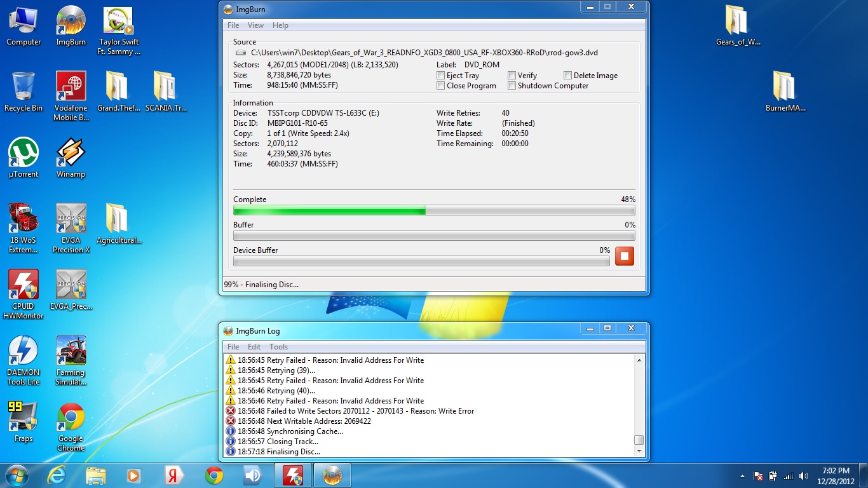Select log line 'Synchronising Cache...'
Viewport: 868px width, 488px height.
[x=290, y=431]
